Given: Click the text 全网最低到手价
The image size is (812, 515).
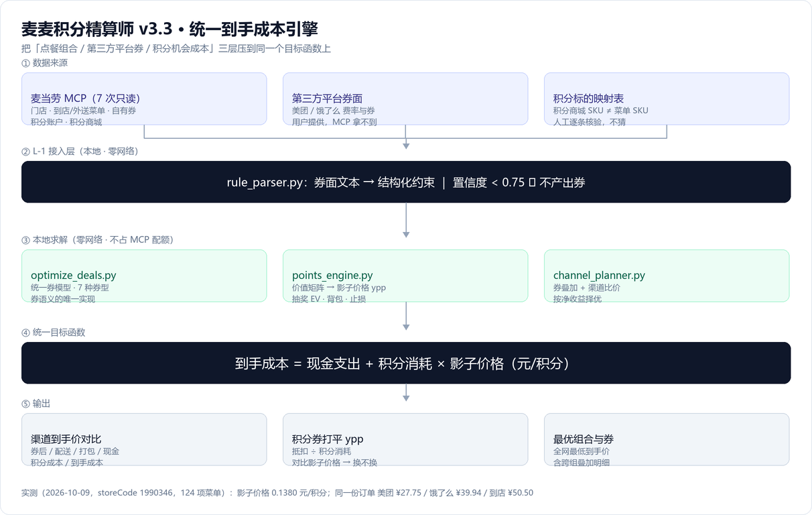Looking at the screenshot, I should click(x=582, y=451).
